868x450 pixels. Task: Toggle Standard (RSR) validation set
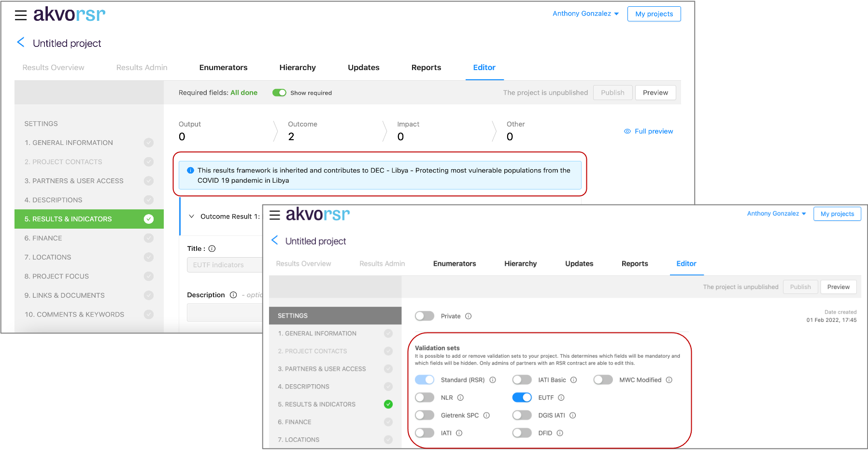425,380
